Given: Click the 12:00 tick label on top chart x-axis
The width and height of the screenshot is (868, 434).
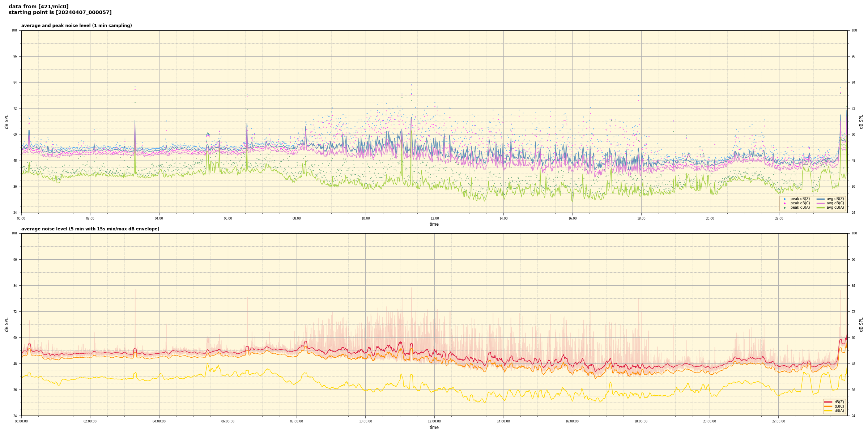Looking at the screenshot, I should click(434, 218).
